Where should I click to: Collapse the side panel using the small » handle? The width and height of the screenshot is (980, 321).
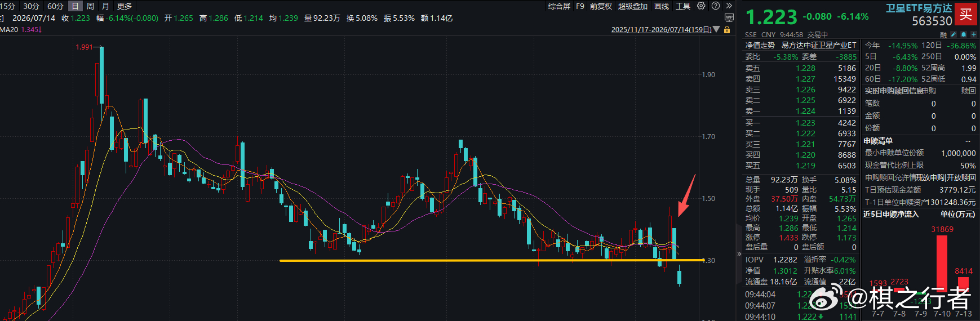[x=739, y=254]
